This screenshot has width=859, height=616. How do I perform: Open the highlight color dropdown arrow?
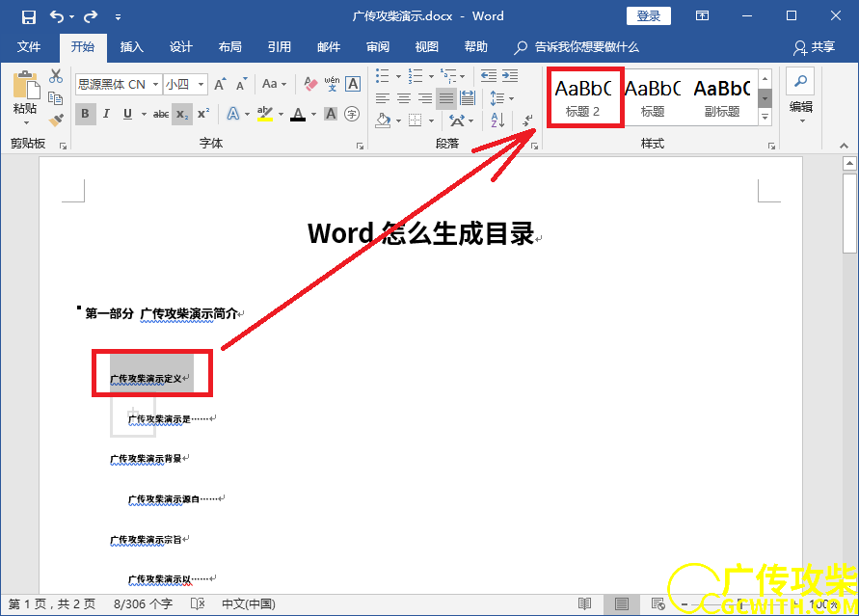(282, 114)
